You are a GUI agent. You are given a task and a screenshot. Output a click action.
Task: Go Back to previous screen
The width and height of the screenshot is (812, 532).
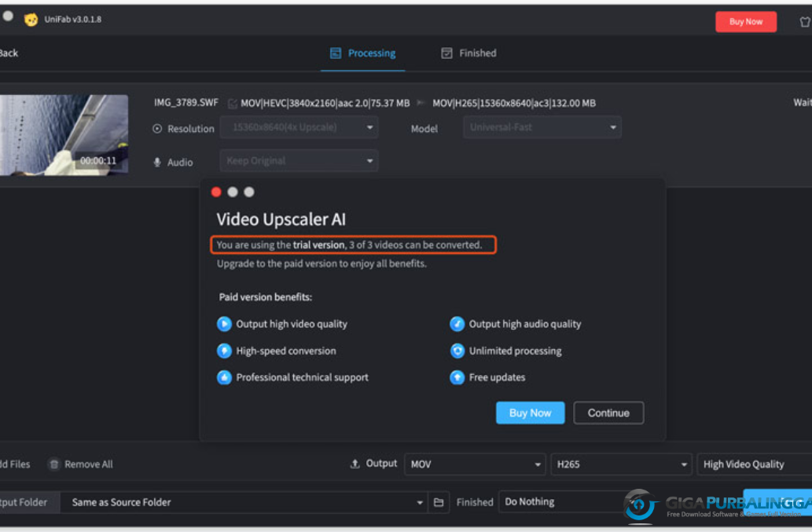point(9,53)
